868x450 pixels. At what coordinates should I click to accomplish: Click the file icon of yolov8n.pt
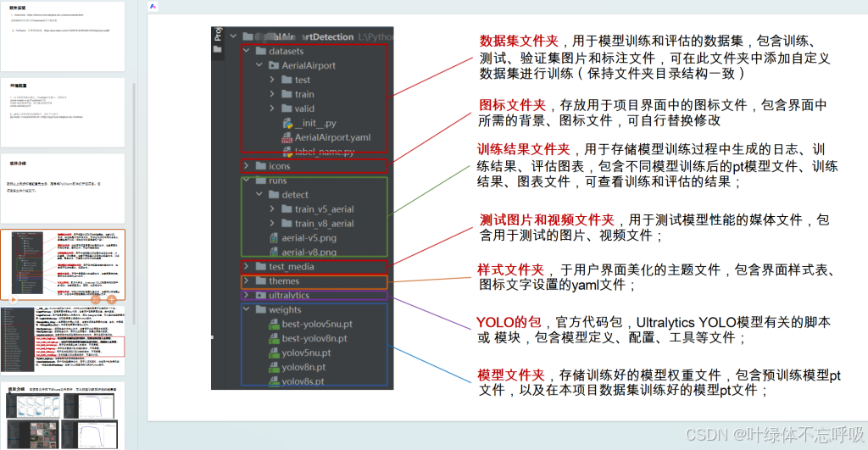pyautogui.click(x=274, y=368)
